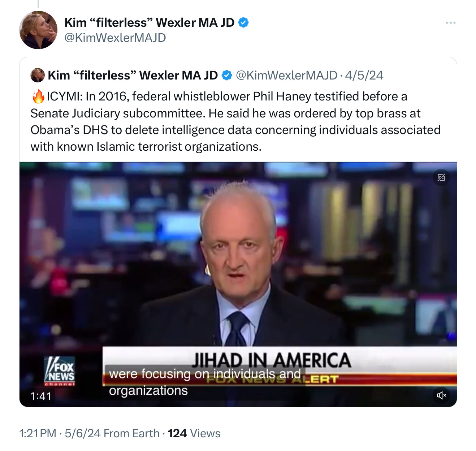Unmute the video with the speaker icon
The image size is (476, 451).
(x=441, y=395)
